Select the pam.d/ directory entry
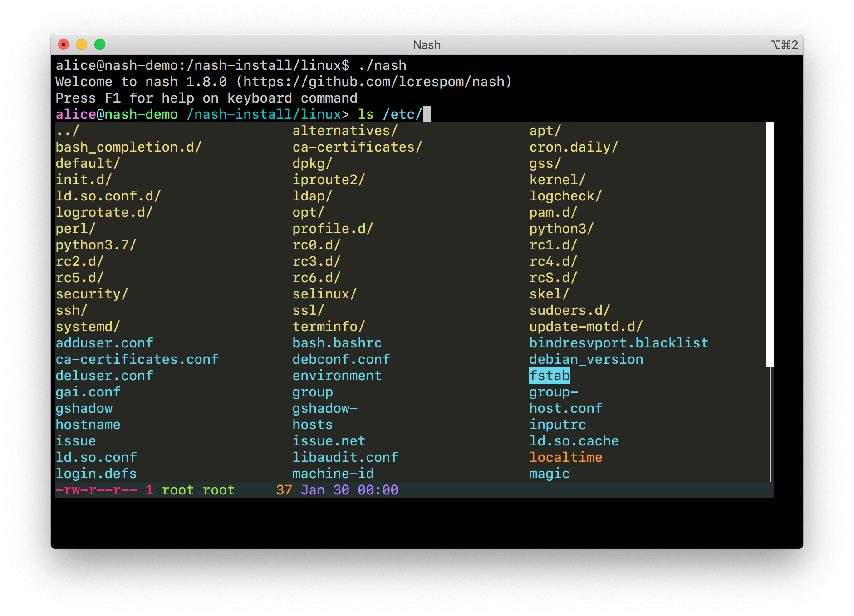 tap(553, 212)
